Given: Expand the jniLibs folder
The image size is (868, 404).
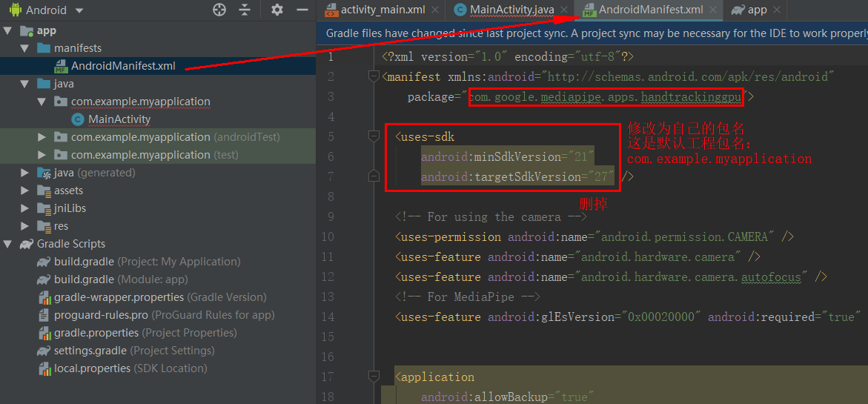Looking at the screenshot, I should pos(24,208).
